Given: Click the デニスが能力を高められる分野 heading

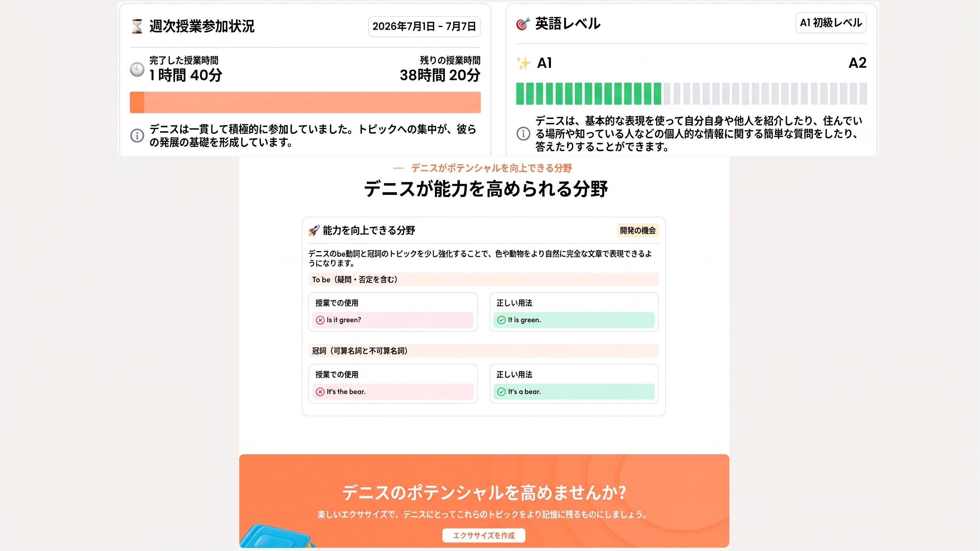Looking at the screenshot, I should (486, 189).
